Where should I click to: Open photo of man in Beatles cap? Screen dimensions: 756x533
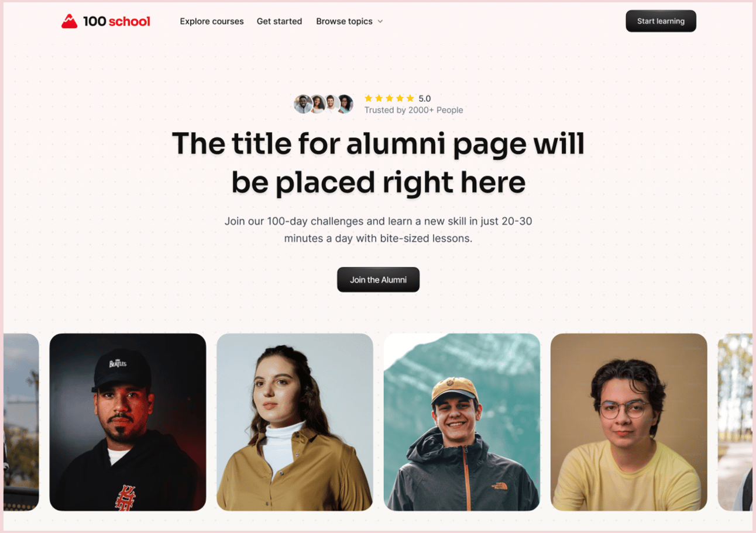click(128, 422)
